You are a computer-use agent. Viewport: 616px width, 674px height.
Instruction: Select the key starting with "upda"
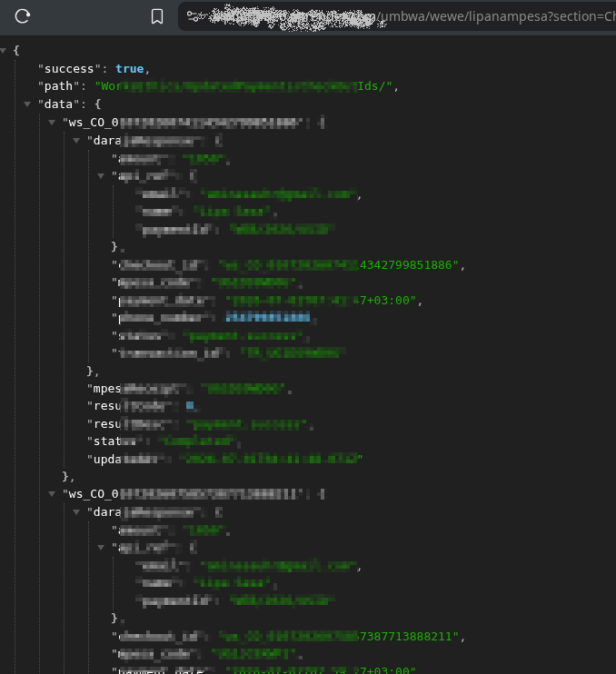coord(126,460)
